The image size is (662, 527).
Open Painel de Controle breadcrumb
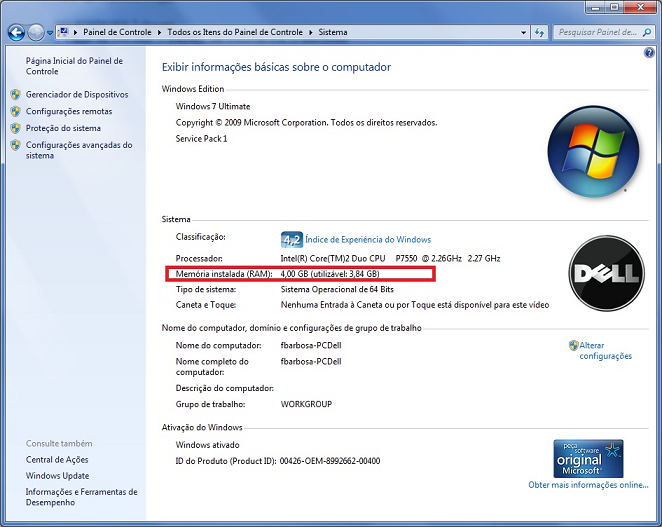[117, 32]
